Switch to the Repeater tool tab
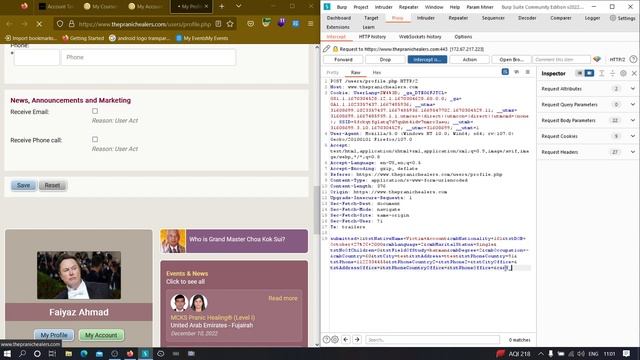The height and width of the screenshot is (360, 640). pyautogui.click(x=458, y=18)
